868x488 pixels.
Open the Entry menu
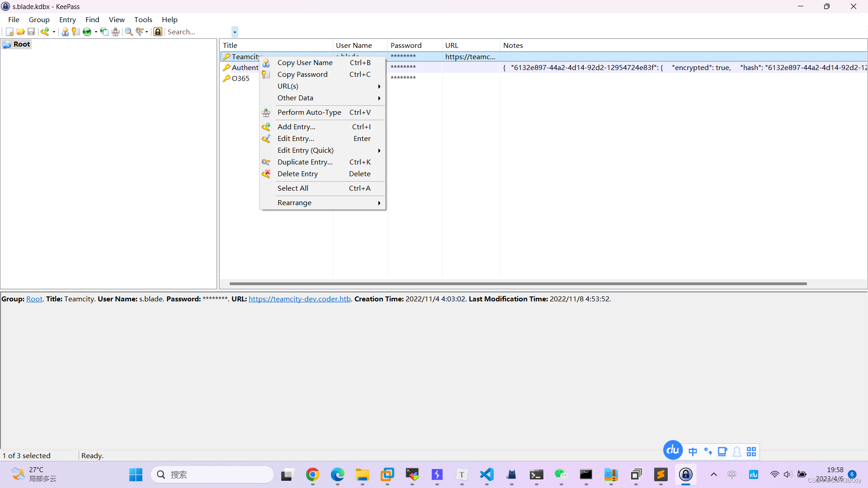(67, 19)
